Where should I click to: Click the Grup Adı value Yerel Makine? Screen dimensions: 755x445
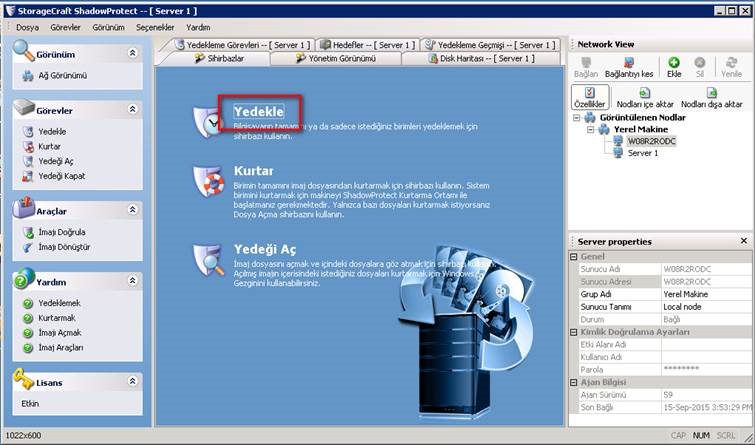pos(706,294)
